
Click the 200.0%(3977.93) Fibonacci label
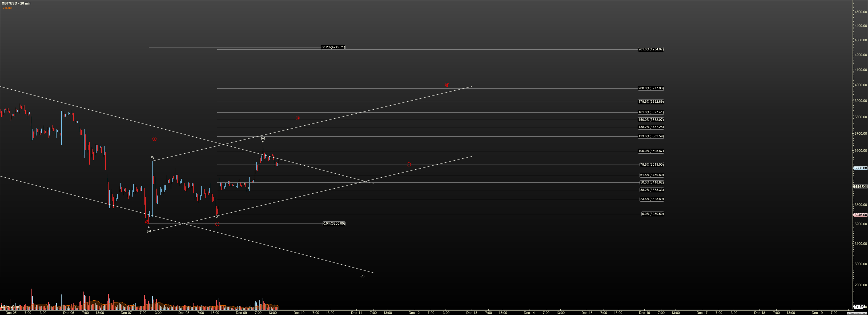(x=651, y=88)
